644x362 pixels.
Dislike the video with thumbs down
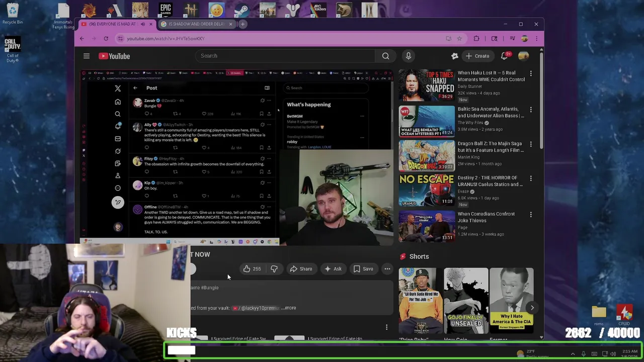click(274, 269)
